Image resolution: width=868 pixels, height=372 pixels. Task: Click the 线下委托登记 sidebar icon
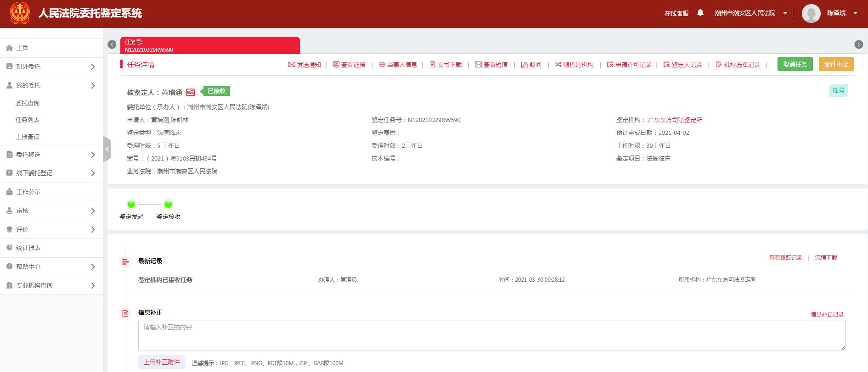(9, 173)
